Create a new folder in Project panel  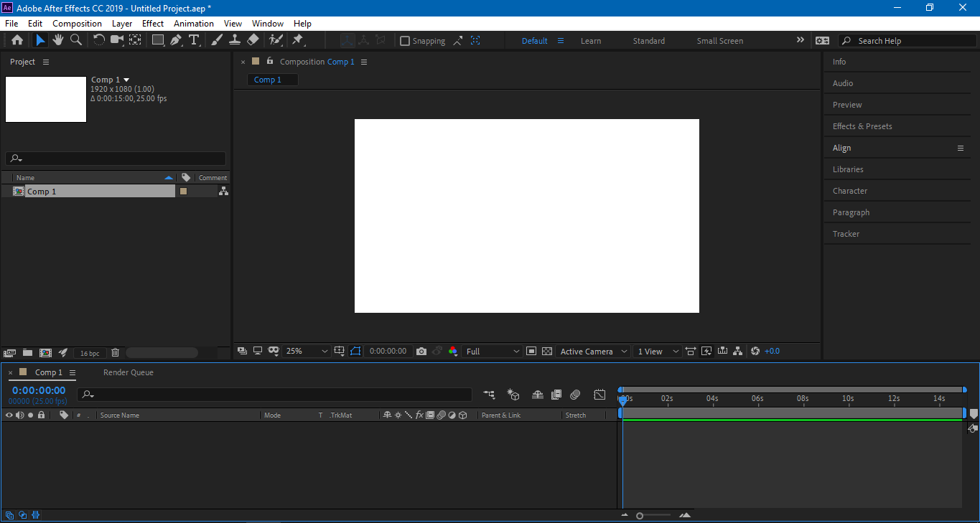pos(27,353)
